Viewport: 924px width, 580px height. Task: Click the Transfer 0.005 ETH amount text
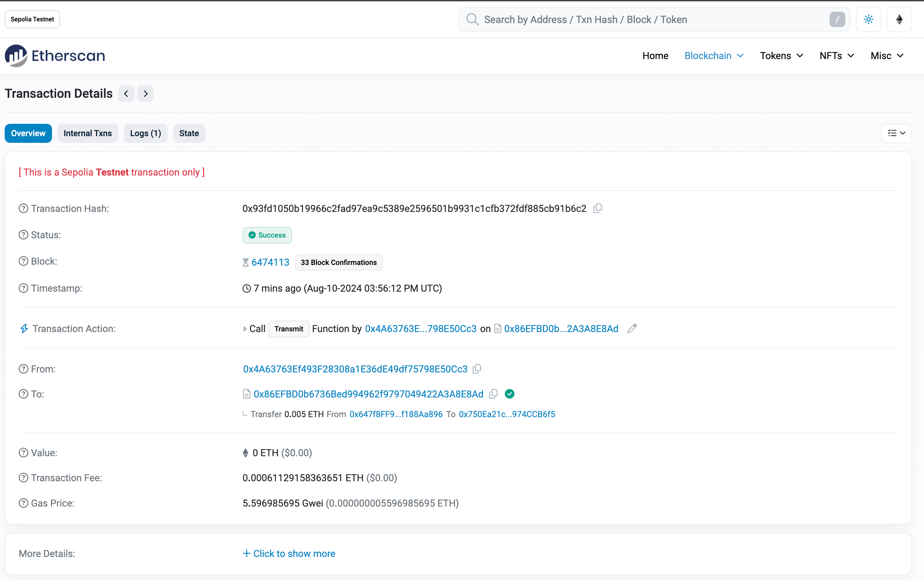pos(304,414)
